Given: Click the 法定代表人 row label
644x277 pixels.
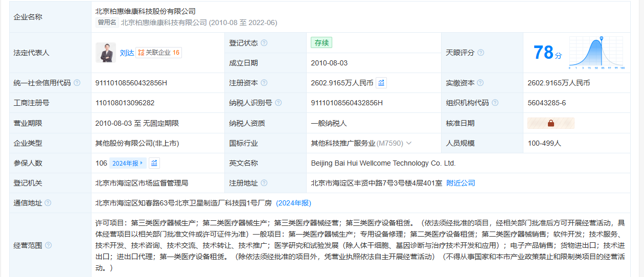Looking at the screenshot, I should (x=31, y=53).
